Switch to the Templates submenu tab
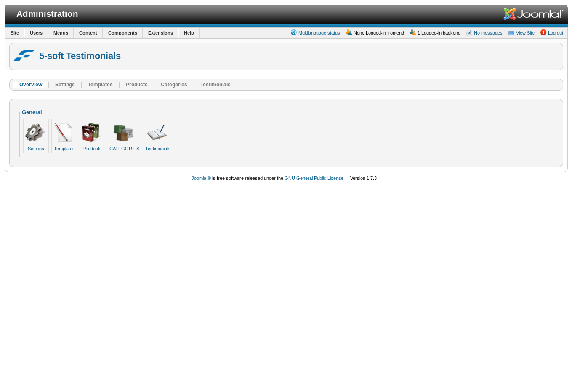This screenshot has width=572, height=392. 100,85
